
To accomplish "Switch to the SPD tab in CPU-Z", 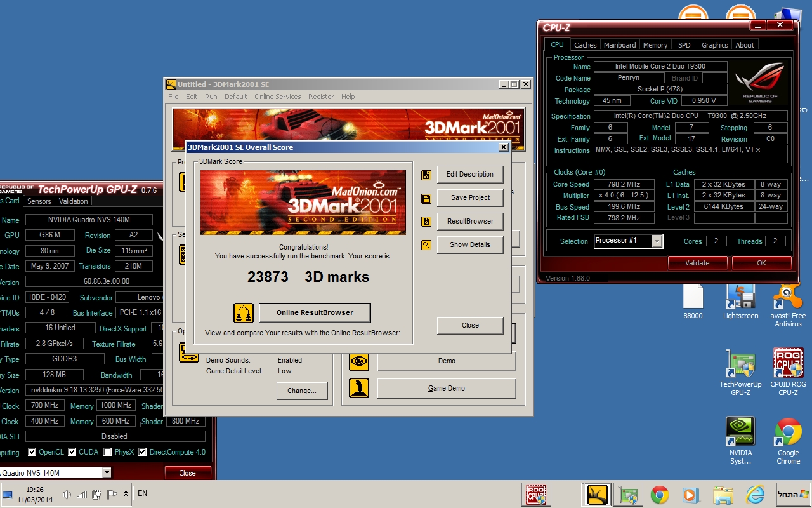I will (684, 45).
